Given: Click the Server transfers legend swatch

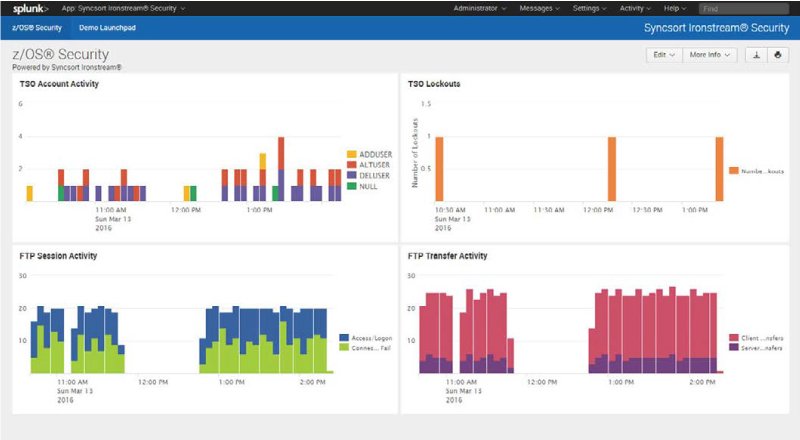Looking at the screenshot, I should [x=734, y=347].
